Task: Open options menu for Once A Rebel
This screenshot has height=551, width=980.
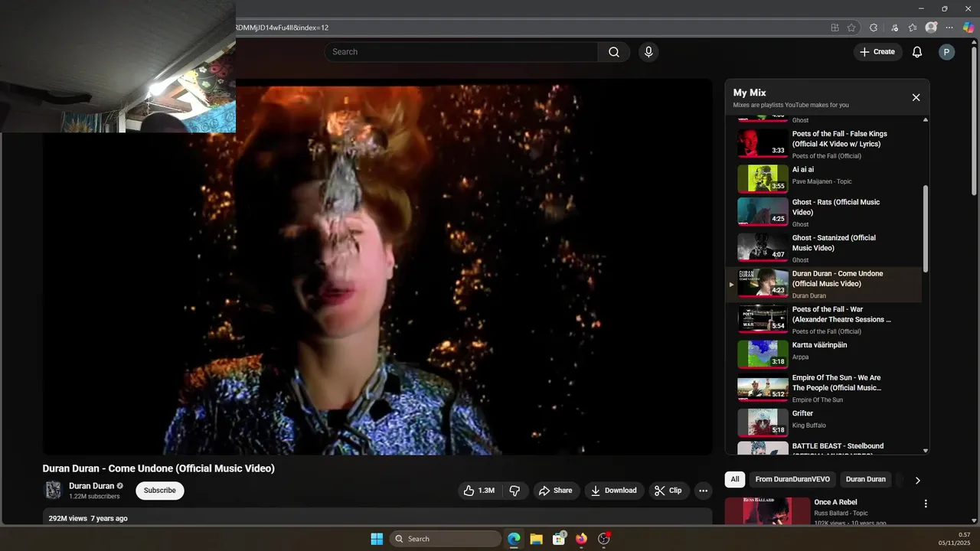Action: [x=926, y=504]
